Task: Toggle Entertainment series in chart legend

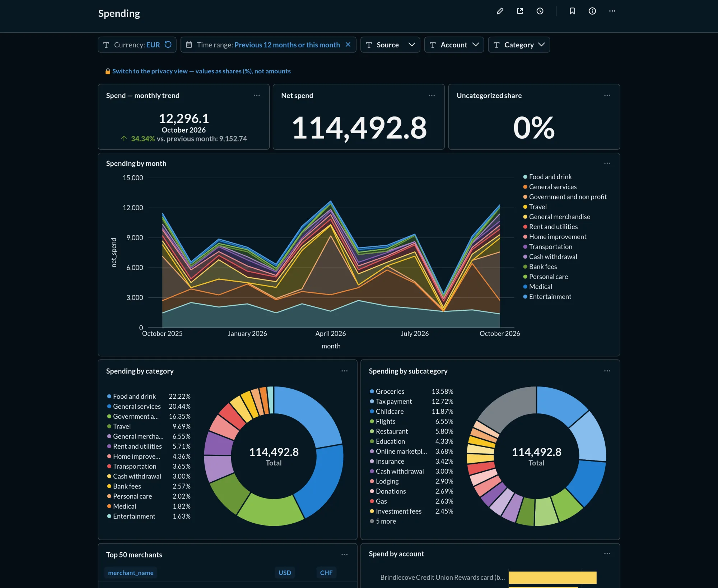Action: [547, 296]
